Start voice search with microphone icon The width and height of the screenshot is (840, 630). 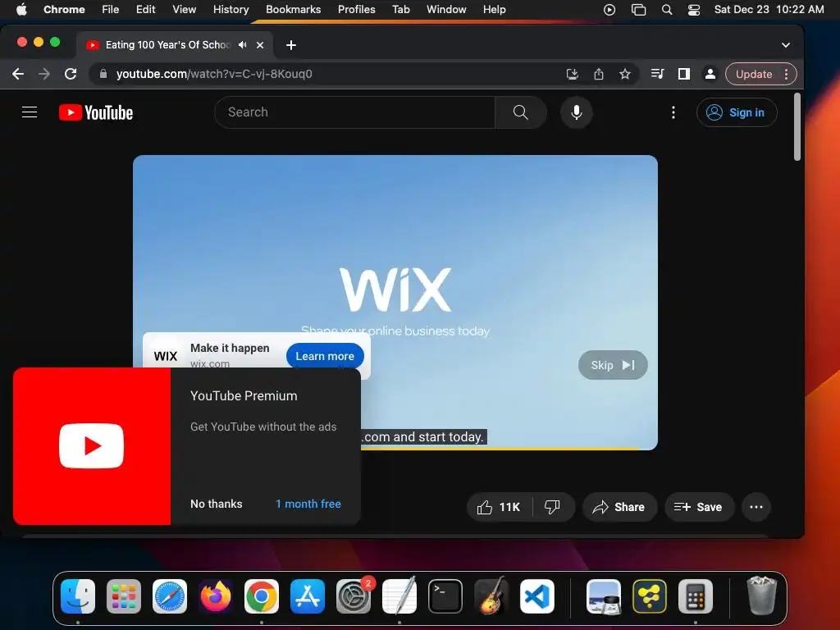tap(577, 112)
